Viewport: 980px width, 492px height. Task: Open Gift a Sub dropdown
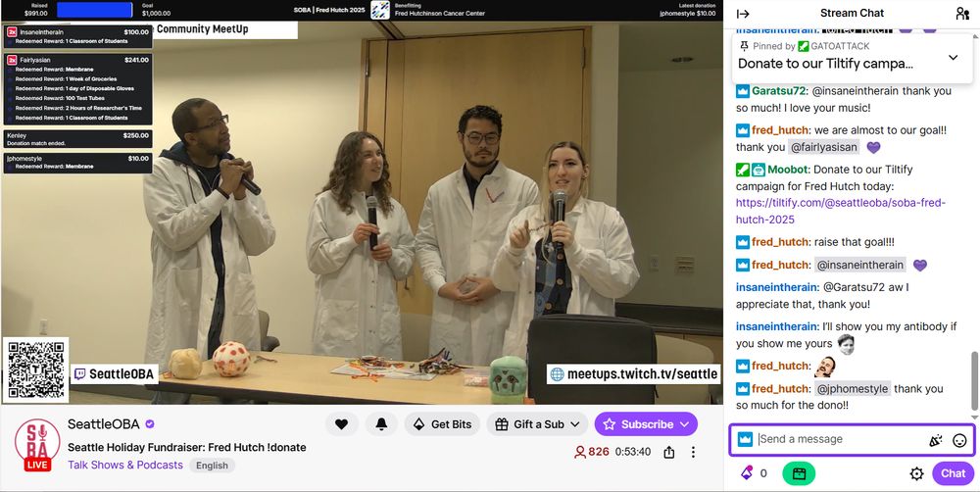point(537,423)
